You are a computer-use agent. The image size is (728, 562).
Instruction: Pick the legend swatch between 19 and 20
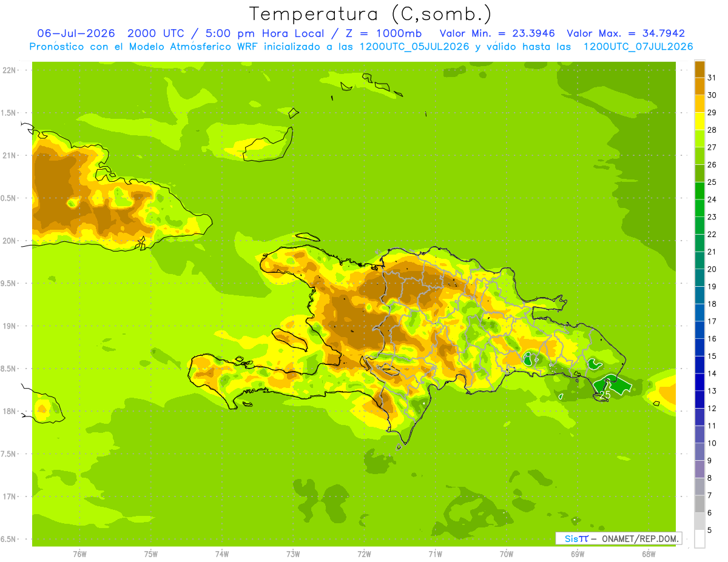(x=699, y=278)
